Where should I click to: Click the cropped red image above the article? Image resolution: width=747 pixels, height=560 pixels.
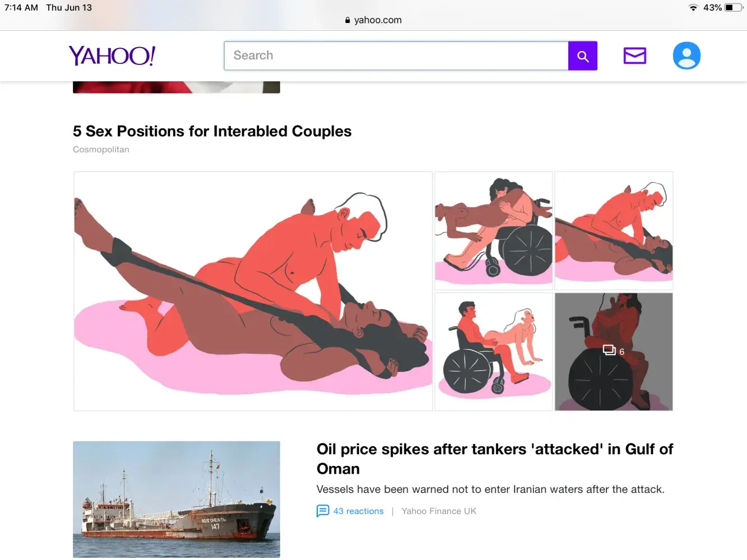point(177,87)
